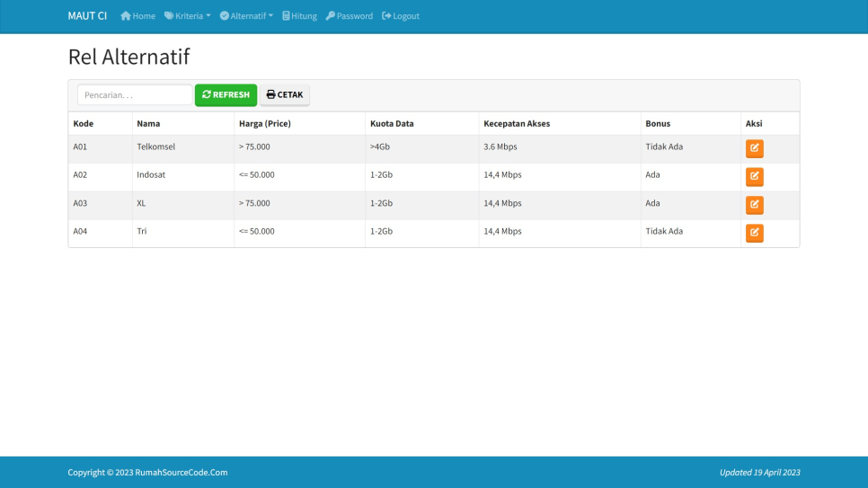Image resolution: width=868 pixels, height=488 pixels.
Task: Click the calculator icon beside Hitung
Action: [x=286, y=16]
